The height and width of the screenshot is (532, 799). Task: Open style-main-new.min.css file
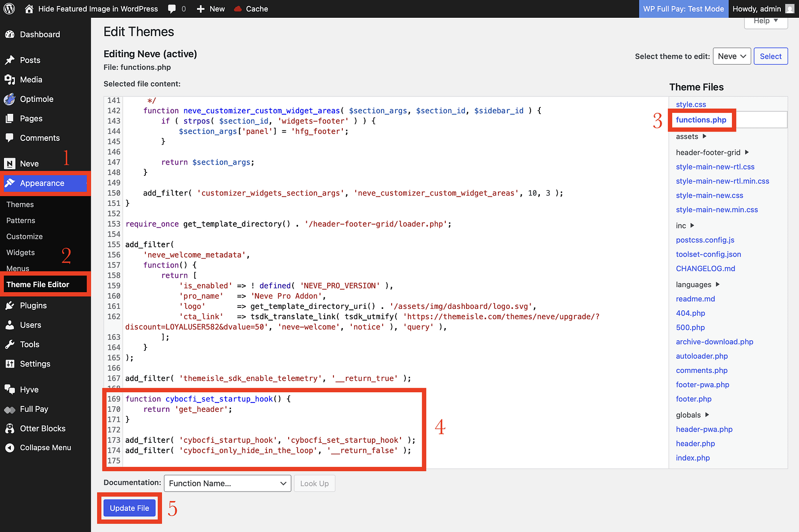click(x=717, y=210)
